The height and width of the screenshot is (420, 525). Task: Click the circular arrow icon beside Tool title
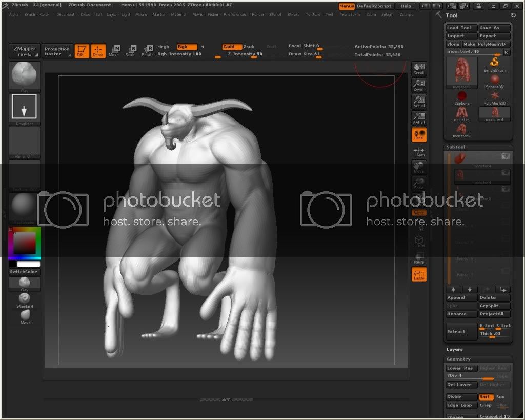pyautogui.click(x=513, y=15)
